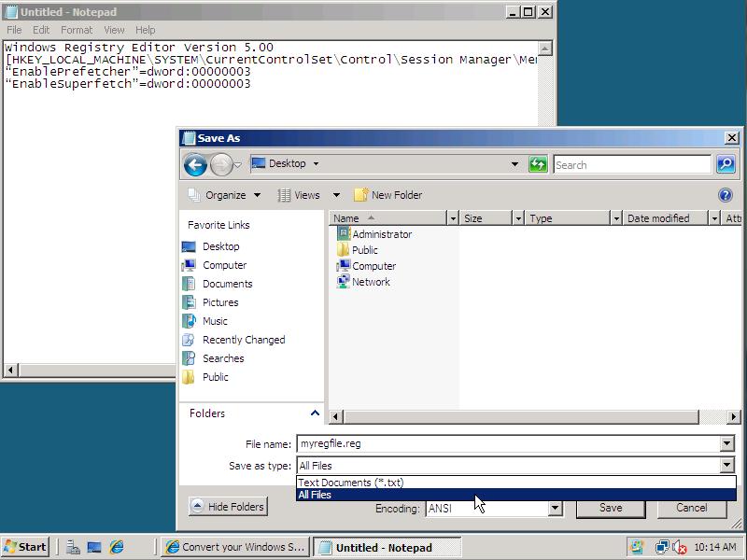Screen dimensions: 747x560
Task: Open the blue Help question mark icon
Action: pos(726,195)
